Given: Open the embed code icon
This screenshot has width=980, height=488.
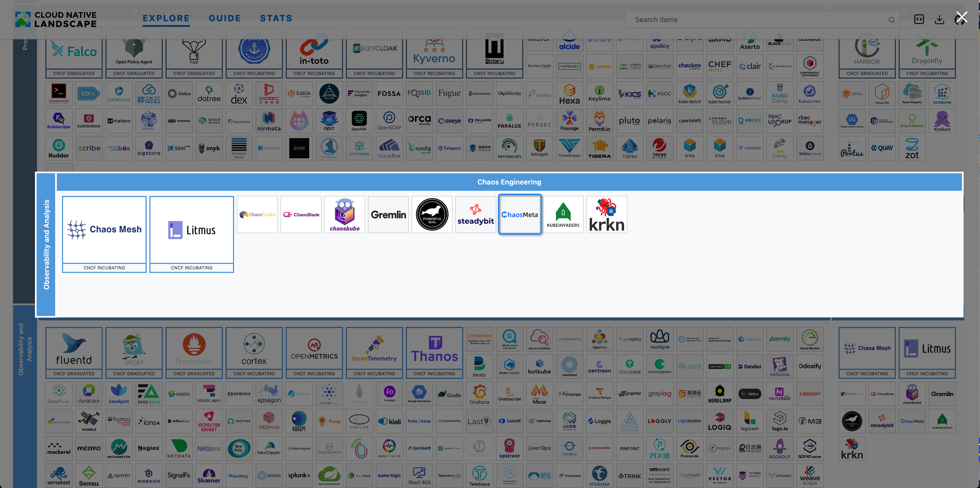Looking at the screenshot, I should coord(919,19).
